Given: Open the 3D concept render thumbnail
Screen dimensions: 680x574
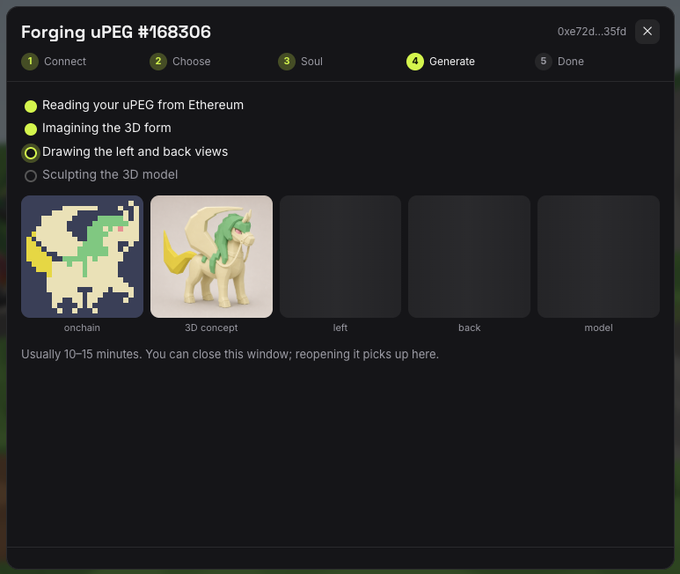Looking at the screenshot, I should (211, 256).
